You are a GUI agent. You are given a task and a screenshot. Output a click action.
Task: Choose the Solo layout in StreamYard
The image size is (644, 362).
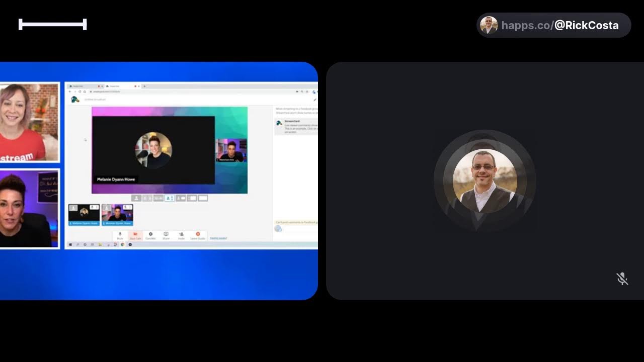136,198
